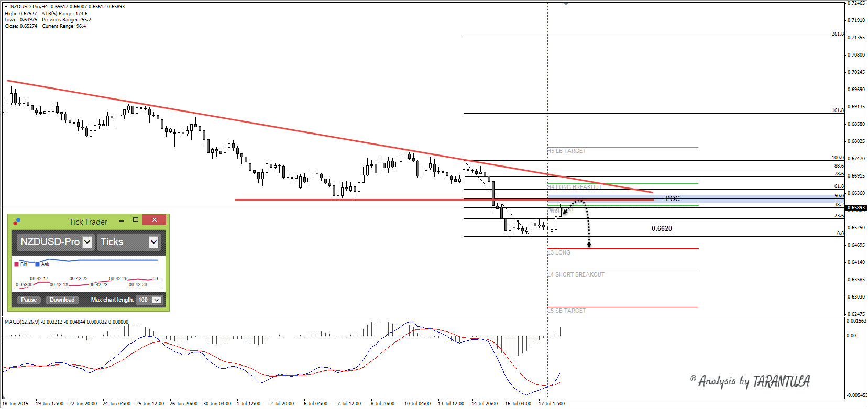Select the H5 LB TARGET label
This screenshot has width=868, height=409.
(567, 151)
